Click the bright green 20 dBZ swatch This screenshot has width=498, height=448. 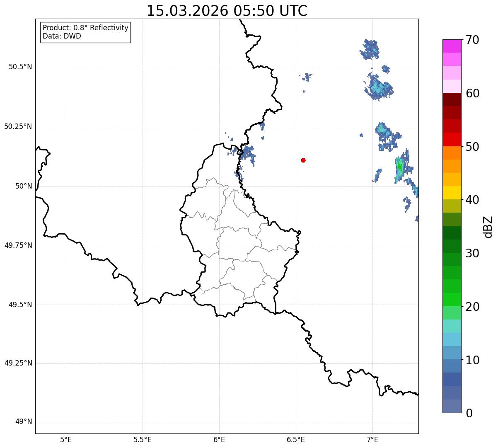pos(452,300)
